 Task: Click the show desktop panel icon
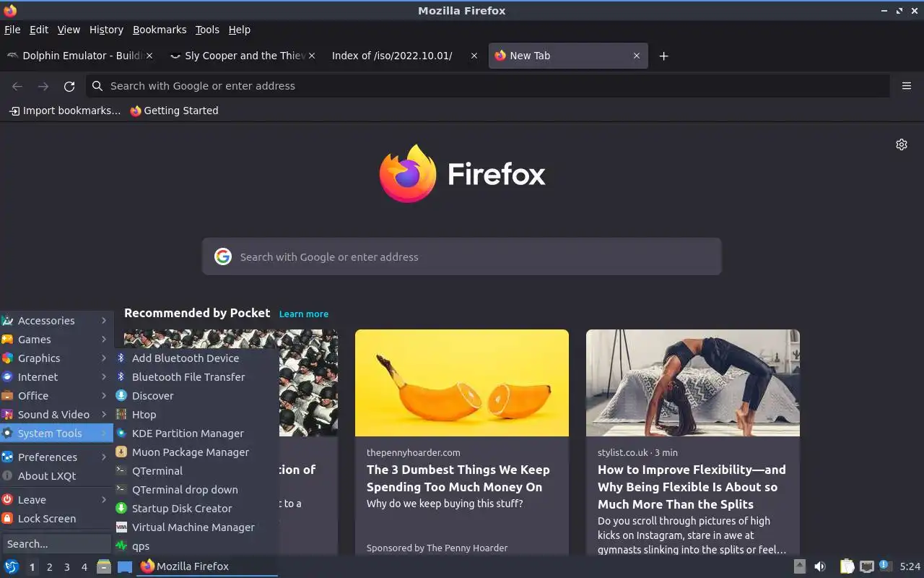point(125,566)
